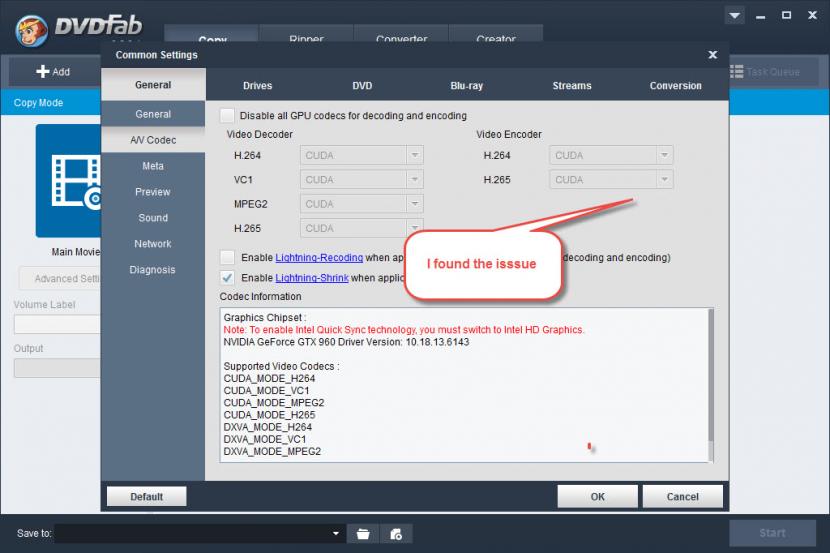Switch to the Conversion tab
830x553 pixels.
675,85
